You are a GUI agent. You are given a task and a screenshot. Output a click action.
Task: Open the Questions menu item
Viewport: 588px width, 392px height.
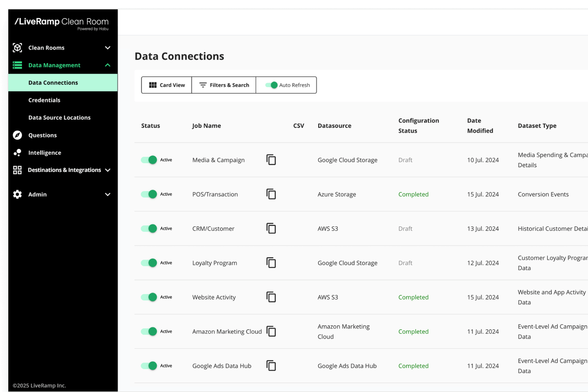pyautogui.click(x=43, y=135)
